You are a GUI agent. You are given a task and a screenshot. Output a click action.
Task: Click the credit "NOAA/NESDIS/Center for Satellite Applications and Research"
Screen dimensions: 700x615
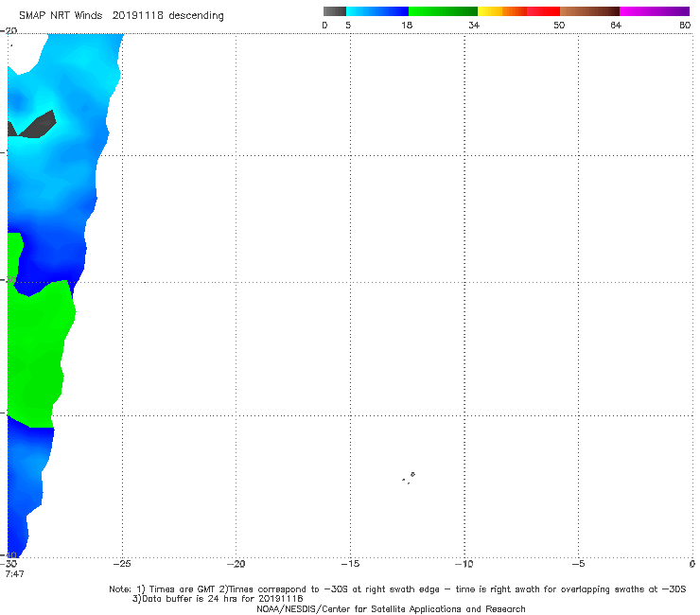tap(391, 609)
